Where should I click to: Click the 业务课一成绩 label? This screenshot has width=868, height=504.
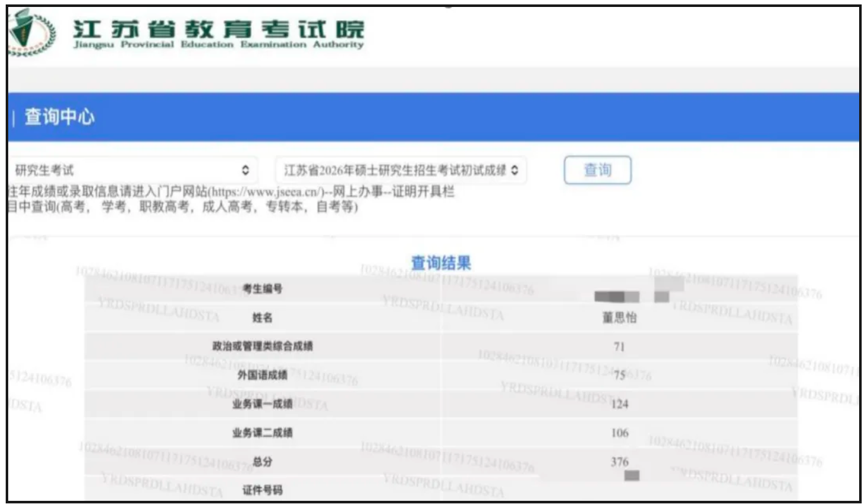tap(263, 405)
